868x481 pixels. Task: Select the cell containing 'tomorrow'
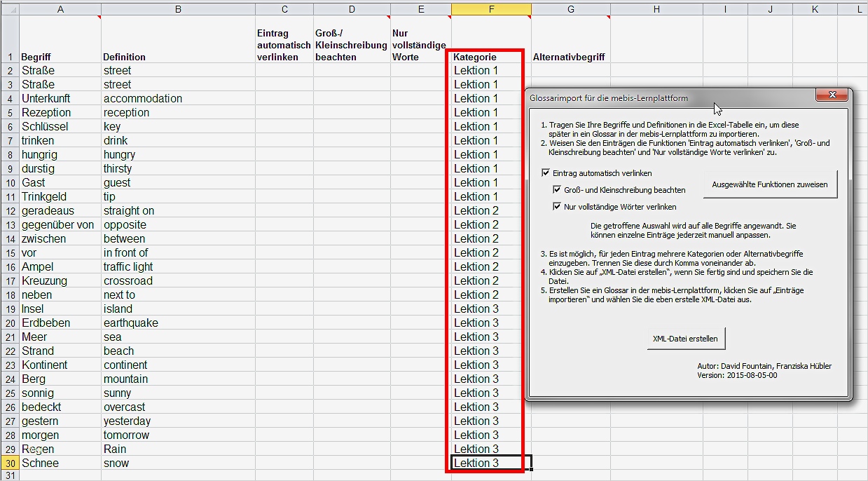(x=179, y=435)
